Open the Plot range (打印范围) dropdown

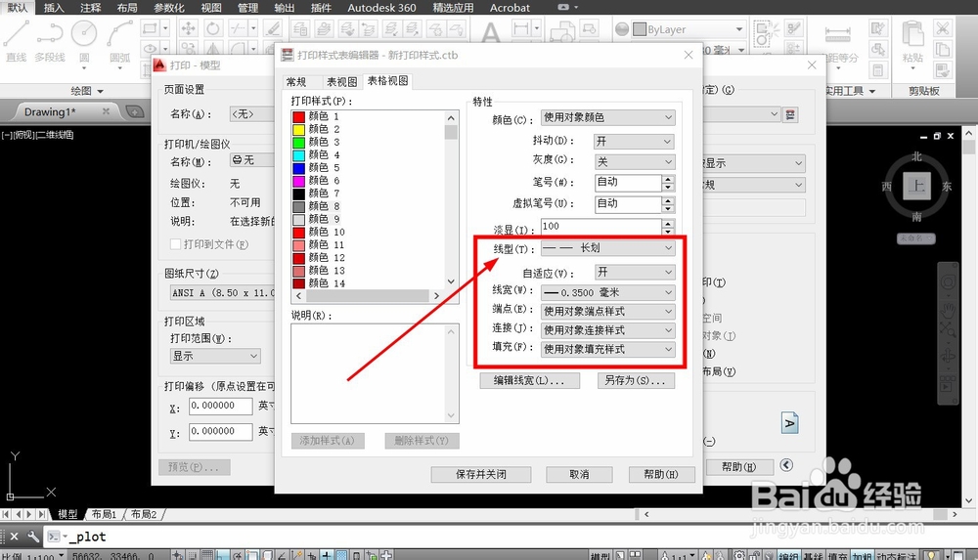tap(215, 356)
